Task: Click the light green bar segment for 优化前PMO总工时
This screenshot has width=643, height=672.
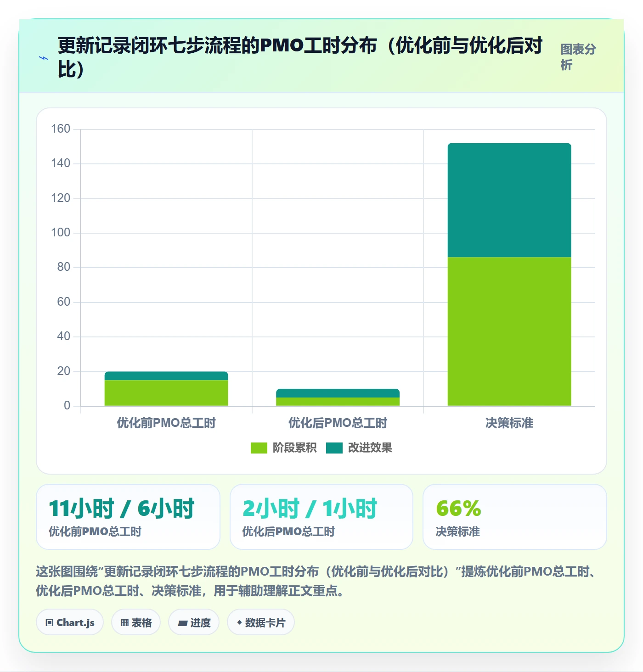Action: click(x=166, y=393)
